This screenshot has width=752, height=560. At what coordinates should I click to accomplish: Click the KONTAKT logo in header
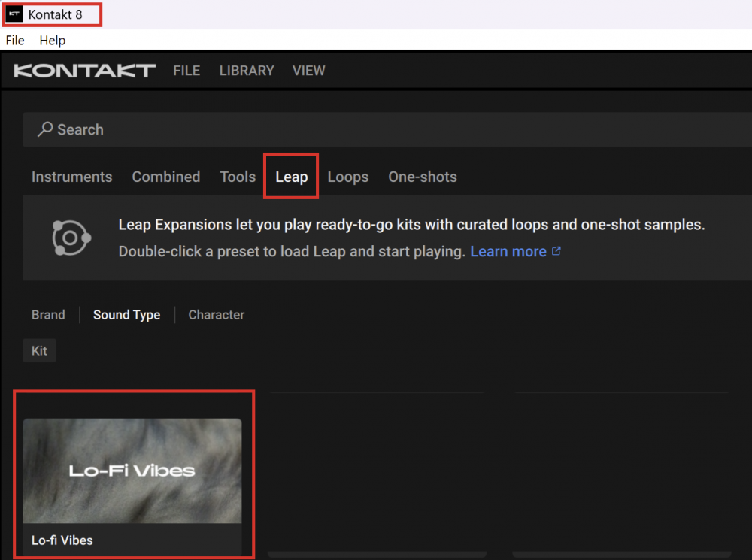(x=85, y=71)
